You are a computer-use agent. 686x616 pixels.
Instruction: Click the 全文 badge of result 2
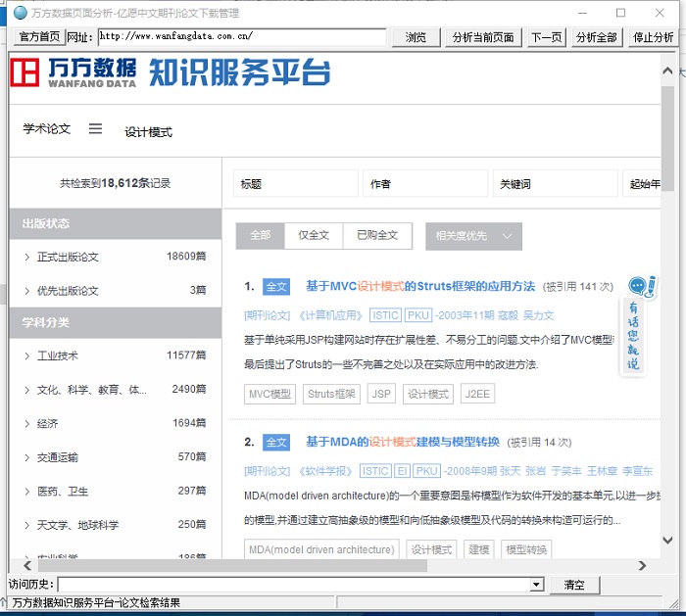coord(276,443)
